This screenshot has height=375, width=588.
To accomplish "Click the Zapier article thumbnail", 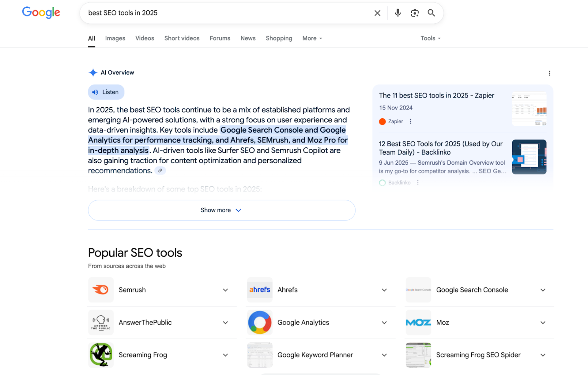I will pyautogui.click(x=529, y=109).
